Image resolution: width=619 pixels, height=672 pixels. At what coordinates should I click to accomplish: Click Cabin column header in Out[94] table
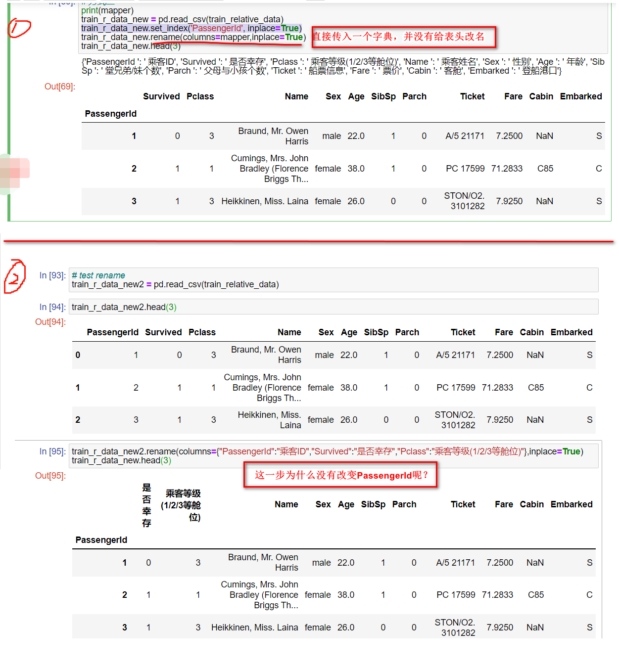(532, 332)
